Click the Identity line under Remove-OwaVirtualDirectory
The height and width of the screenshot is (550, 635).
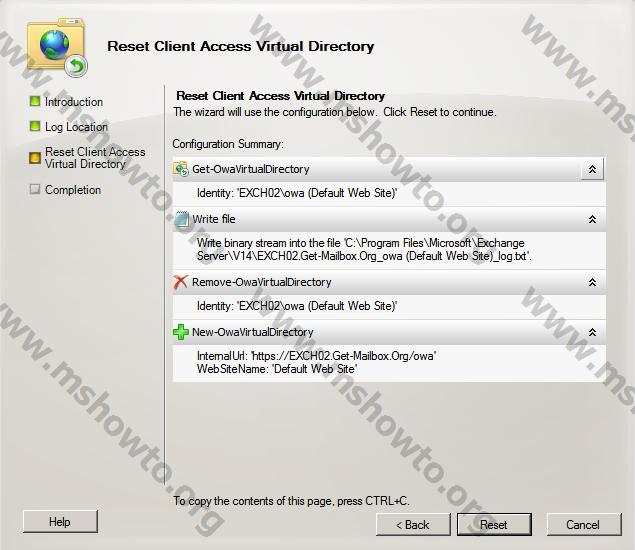click(297, 306)
